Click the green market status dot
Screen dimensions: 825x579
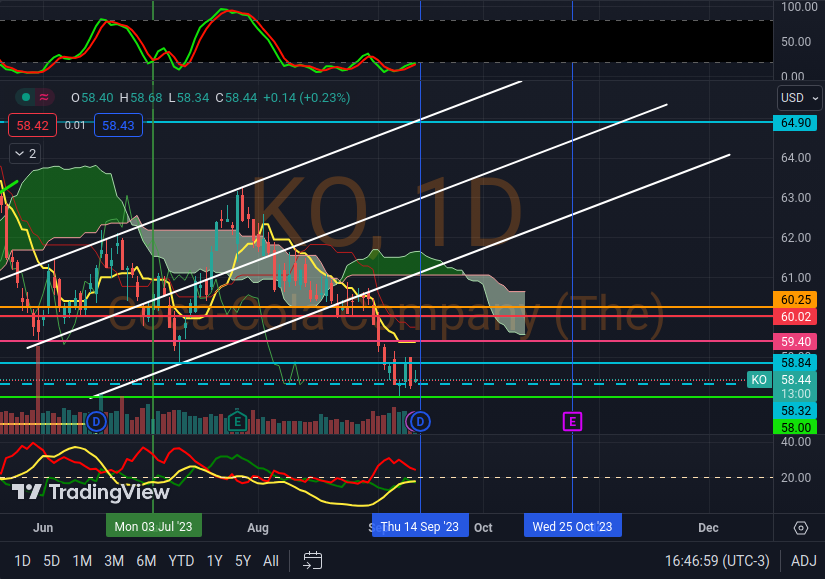[25, 97]
